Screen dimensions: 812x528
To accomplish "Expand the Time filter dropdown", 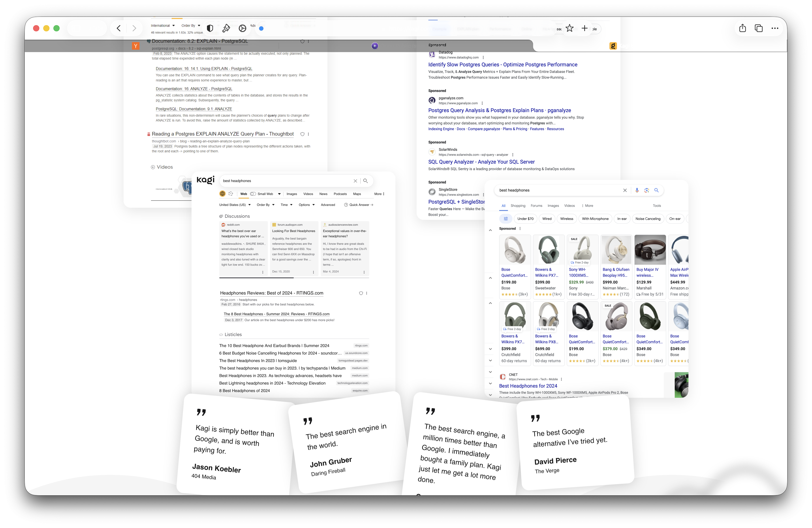I will 286,205.
